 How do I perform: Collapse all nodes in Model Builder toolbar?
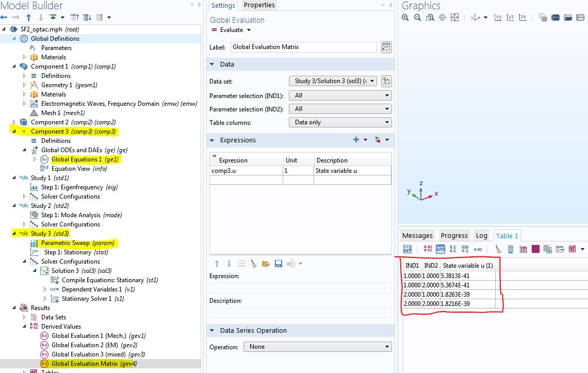pyautogui.click(x=75, y=18)
